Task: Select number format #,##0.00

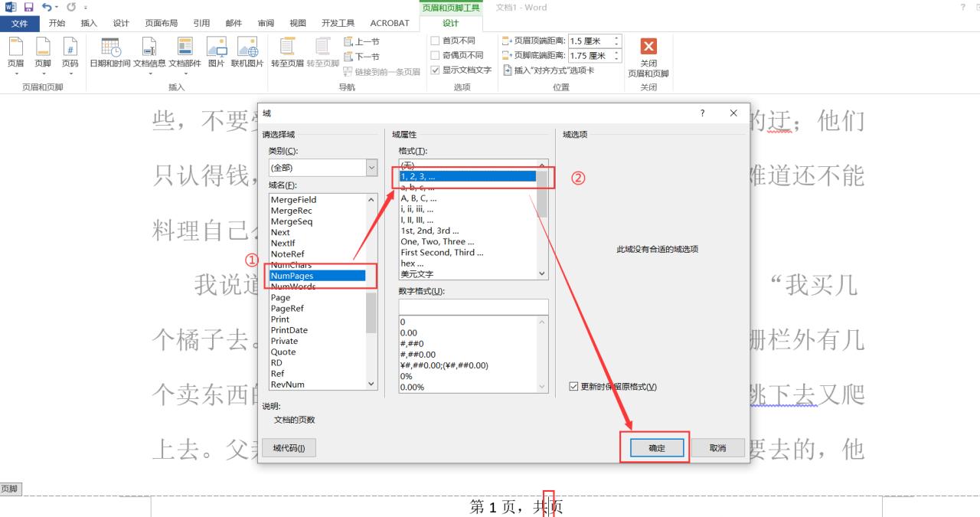Action: point(467,355)
